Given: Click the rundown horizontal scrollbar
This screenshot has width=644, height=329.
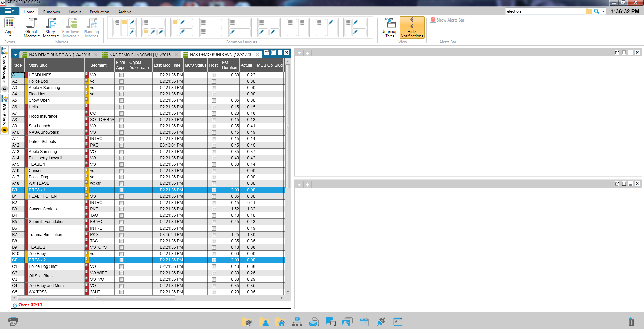Looking at the screenshot, I should (x=96, y=298).
